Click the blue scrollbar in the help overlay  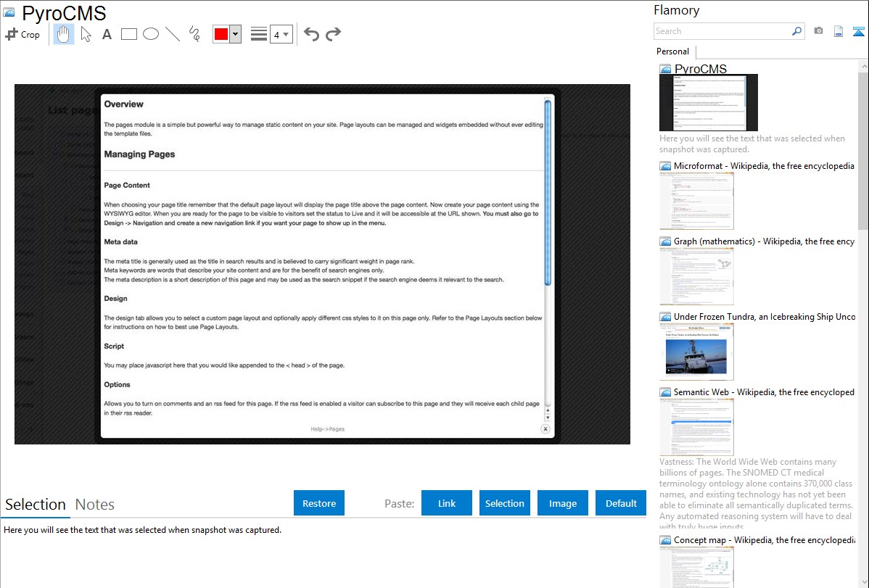(548, 192)
